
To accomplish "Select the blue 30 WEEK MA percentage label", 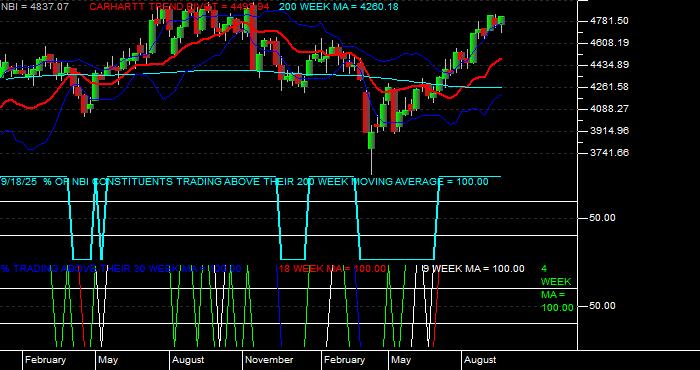I will [x=121, y=269].
